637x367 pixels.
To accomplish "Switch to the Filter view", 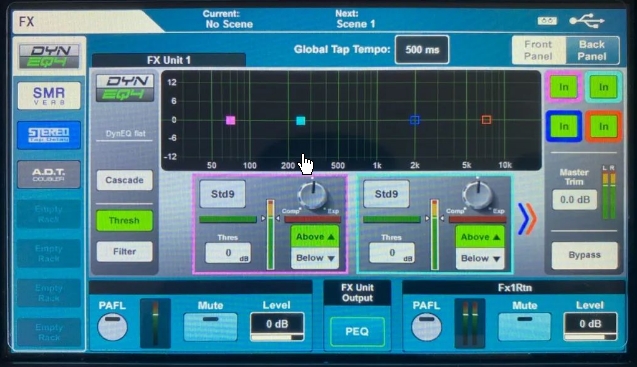I will [125, 252].
